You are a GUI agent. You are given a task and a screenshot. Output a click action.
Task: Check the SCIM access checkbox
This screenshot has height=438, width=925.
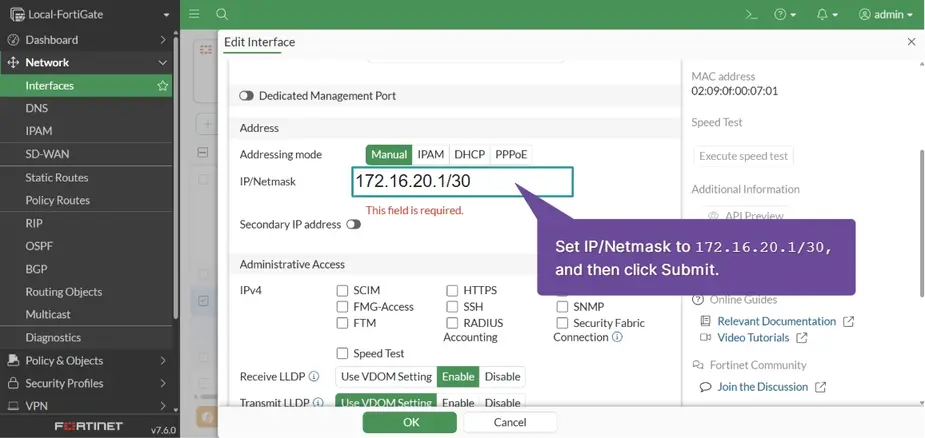(x=342, y=290)
